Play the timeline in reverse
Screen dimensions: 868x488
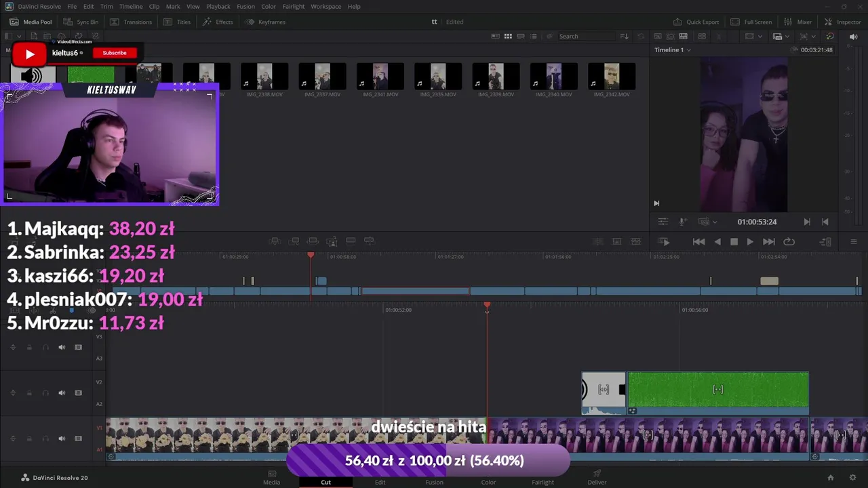pos(717,241)
